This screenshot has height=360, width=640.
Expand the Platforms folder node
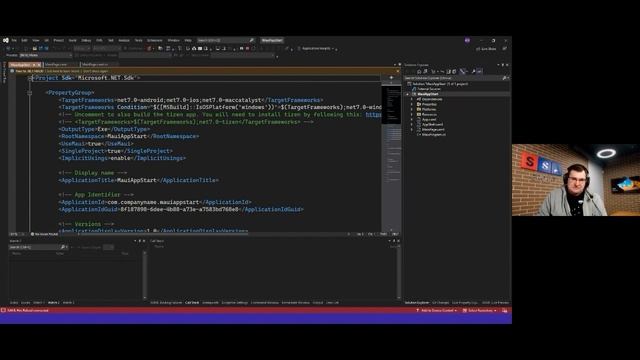(x=411, y=109)
